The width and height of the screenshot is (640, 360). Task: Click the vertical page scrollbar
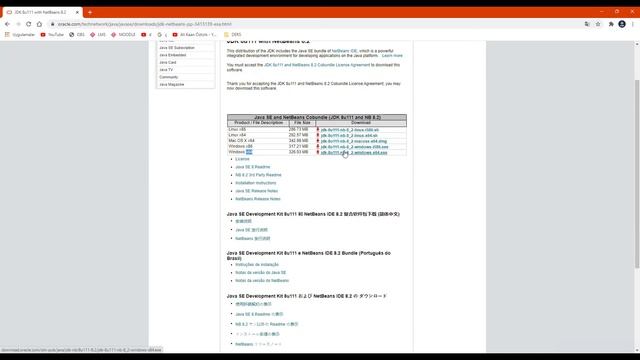tap(637, 173)
